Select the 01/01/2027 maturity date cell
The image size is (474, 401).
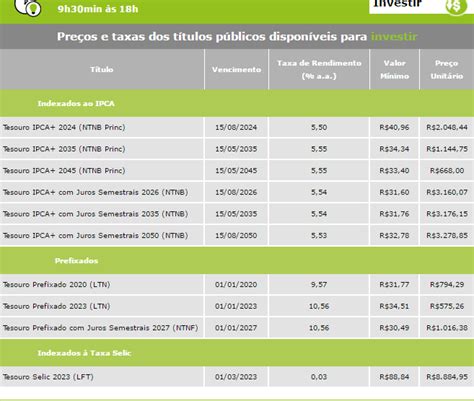[236, 328]
